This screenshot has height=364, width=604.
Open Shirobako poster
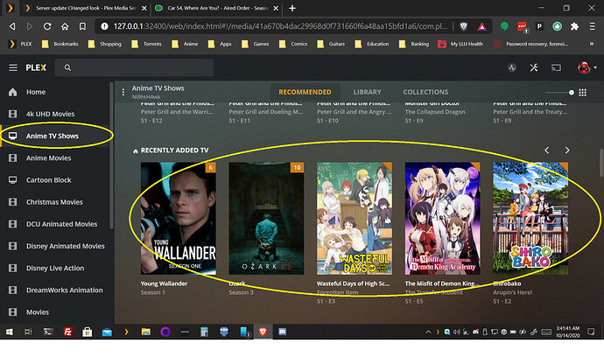pos(530,219)
